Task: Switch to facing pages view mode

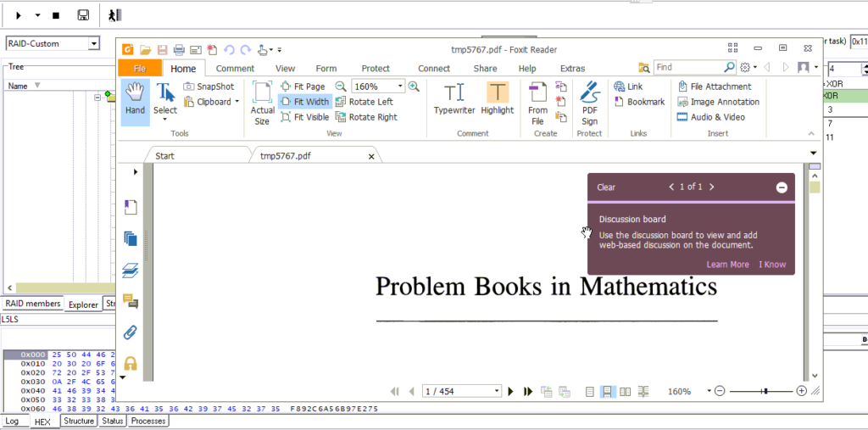Action: tap(626, 392)
